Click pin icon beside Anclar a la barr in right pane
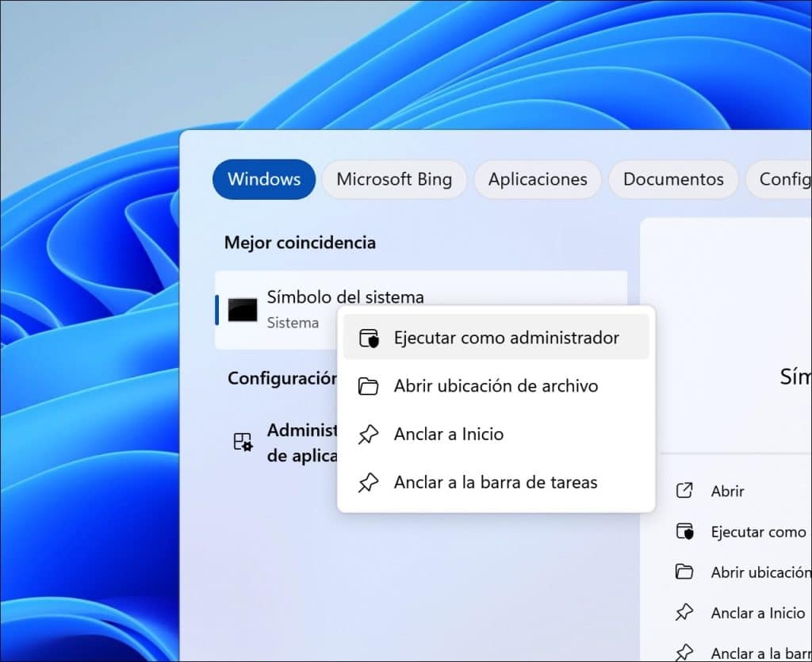 pos(684,652)
